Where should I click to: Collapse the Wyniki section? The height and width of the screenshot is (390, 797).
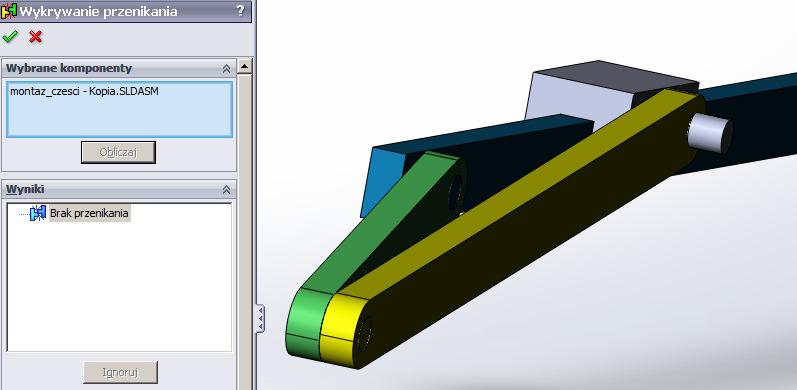pos(226,190)
